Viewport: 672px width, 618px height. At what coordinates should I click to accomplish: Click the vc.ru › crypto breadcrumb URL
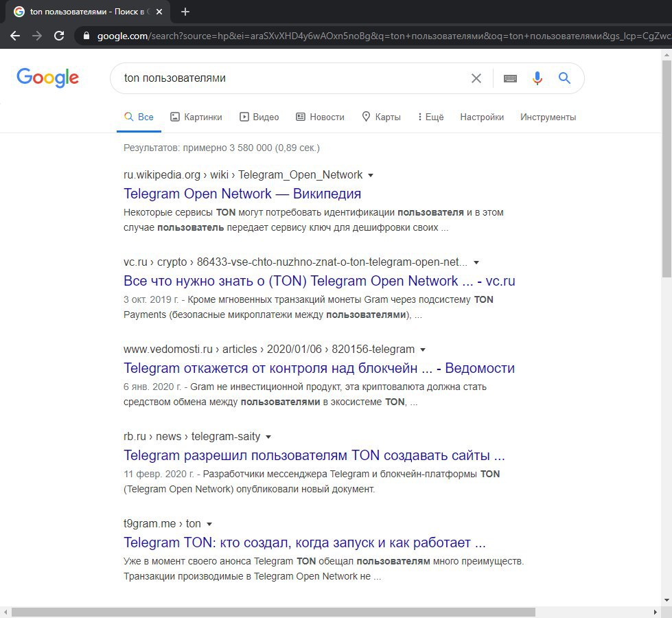296,262
